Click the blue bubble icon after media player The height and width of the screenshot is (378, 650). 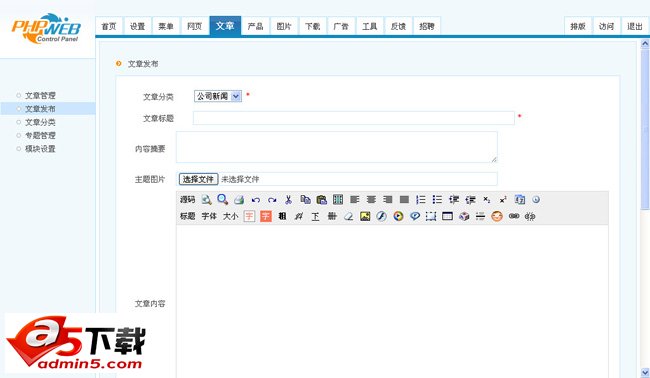point(415,216)
